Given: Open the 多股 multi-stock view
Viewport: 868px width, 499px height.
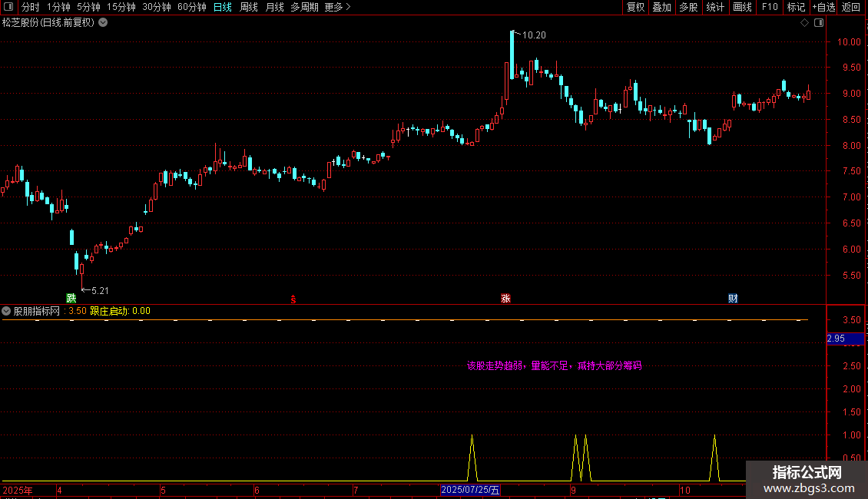Looking at the screenshot, I should [x=688, y=7].
